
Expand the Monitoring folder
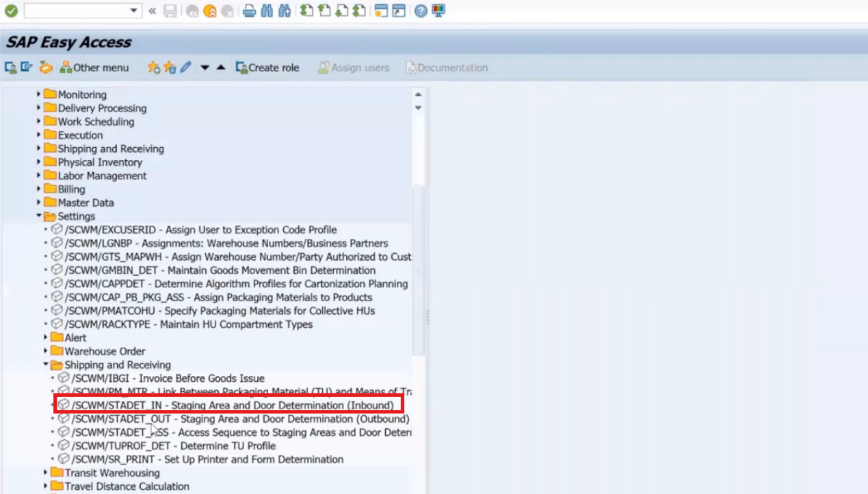pyautogui.click(x=39, y=94)
